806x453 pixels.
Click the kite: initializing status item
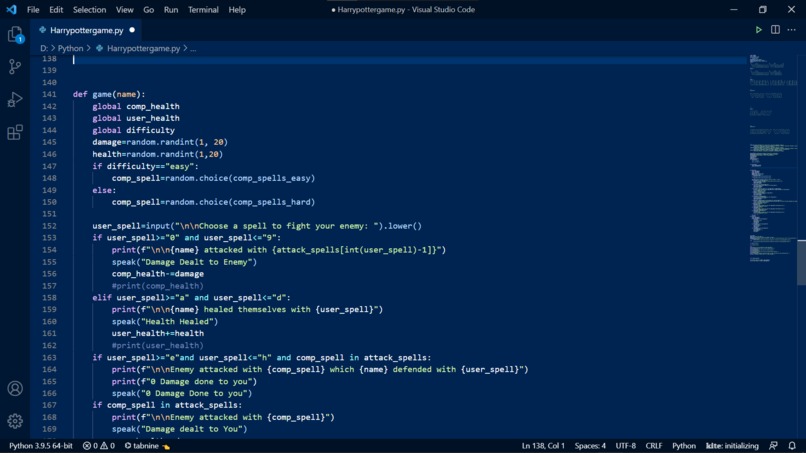point(732,446)
